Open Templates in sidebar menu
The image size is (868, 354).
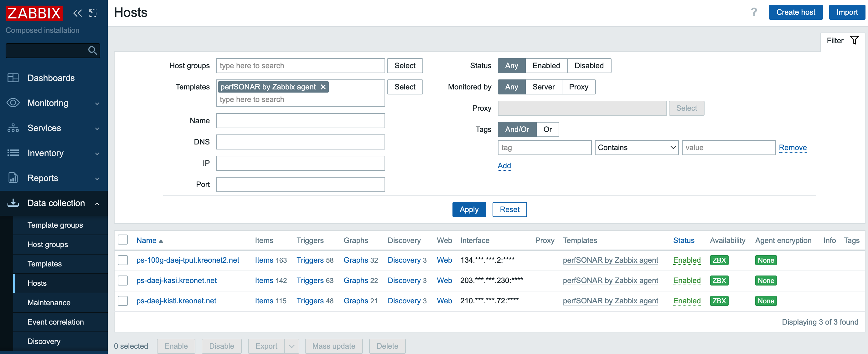(x=44, y=264)
